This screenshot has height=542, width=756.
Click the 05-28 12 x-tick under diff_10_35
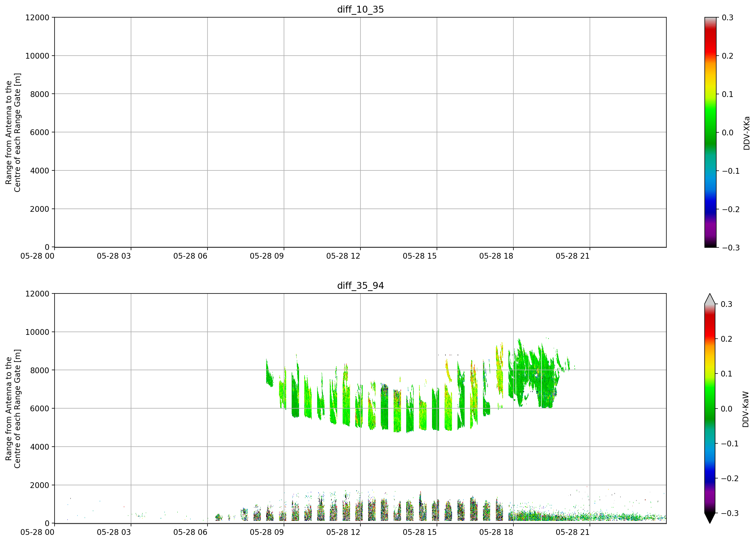(x=343, y=256)
